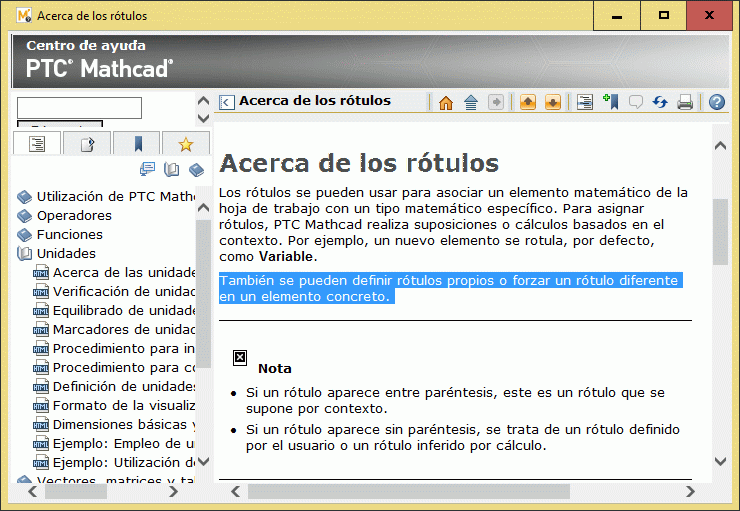This screenshot has width=740, height=511.
Task: Click the Mathcad app icon in title bar
Action: tap(24, 16)
